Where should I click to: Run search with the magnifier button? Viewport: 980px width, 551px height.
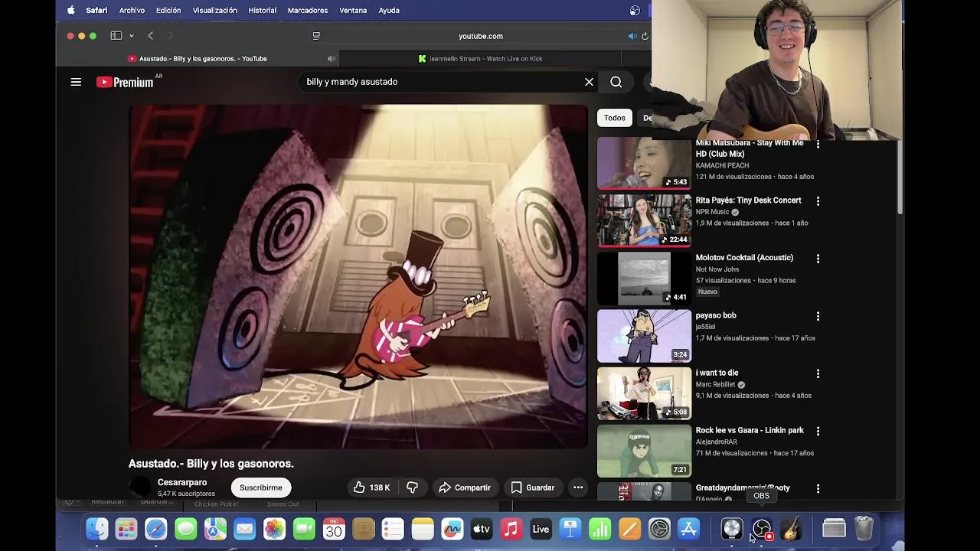click(616, 82)
